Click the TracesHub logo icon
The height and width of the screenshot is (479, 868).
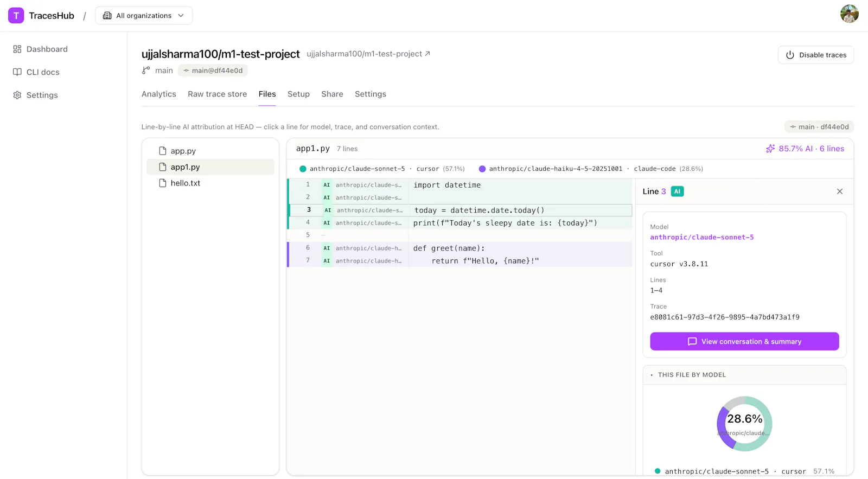pyautogui.click(x=16, y=16)
